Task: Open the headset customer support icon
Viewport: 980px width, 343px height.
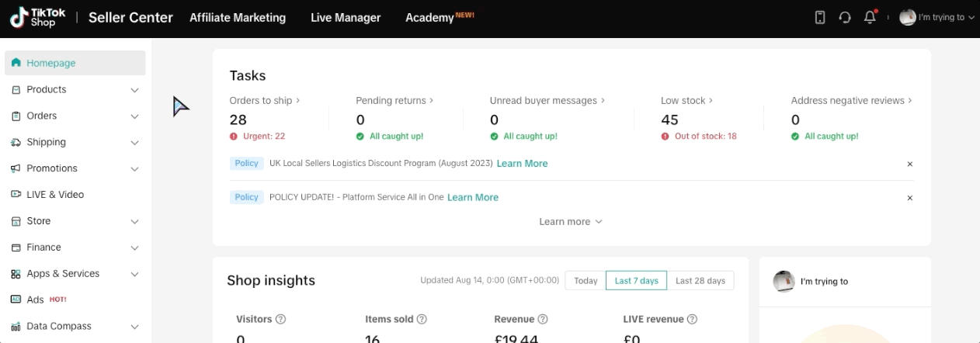Action: (845, 18)
